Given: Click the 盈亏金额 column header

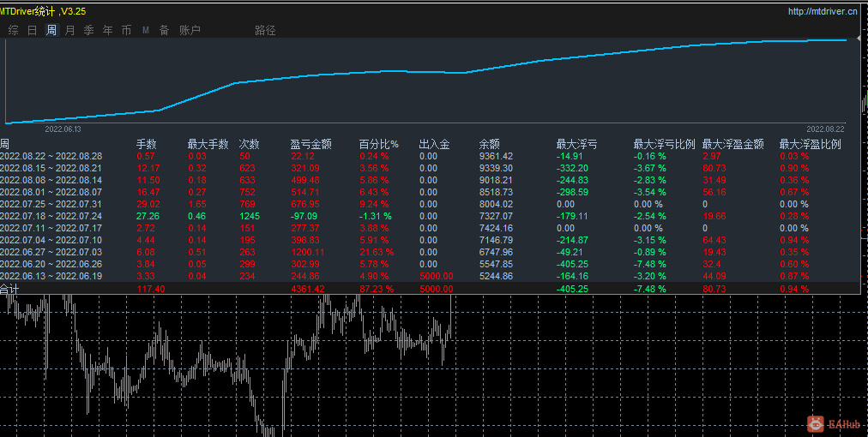Looking at the screenshot, I should [311, 144].
